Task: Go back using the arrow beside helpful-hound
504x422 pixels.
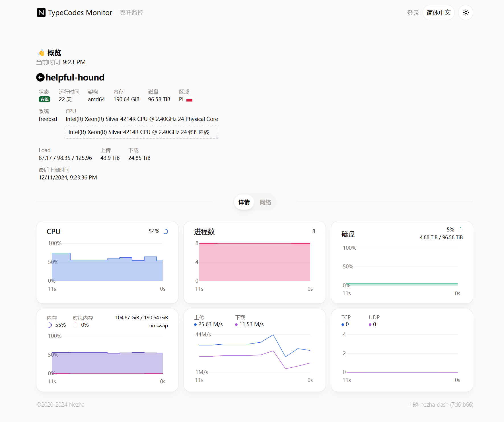Action: click(40, 77)
